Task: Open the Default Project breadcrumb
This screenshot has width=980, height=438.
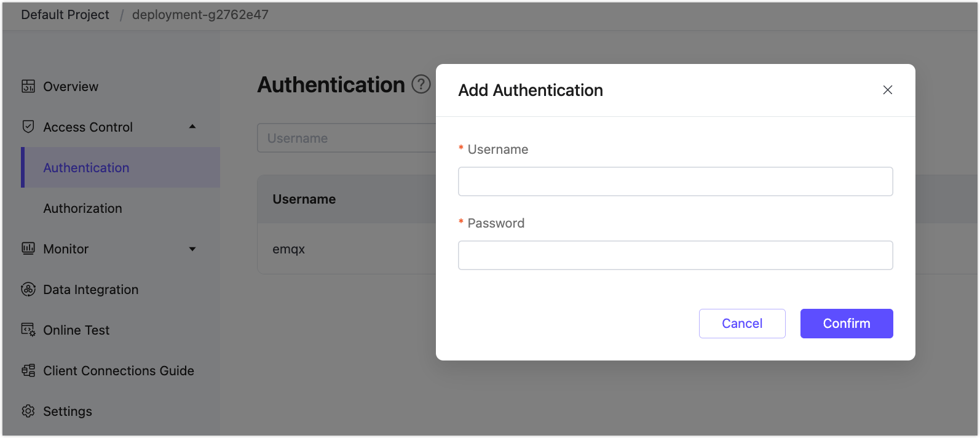Action: [x=65, y=14]
